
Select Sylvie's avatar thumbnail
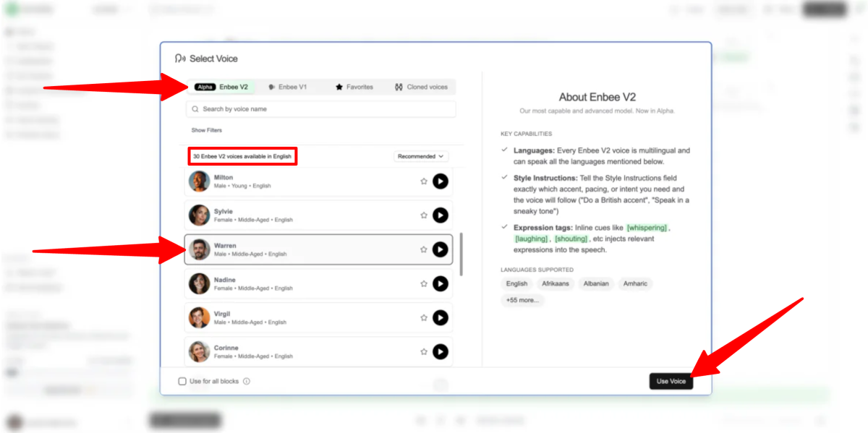pos(200,215)
